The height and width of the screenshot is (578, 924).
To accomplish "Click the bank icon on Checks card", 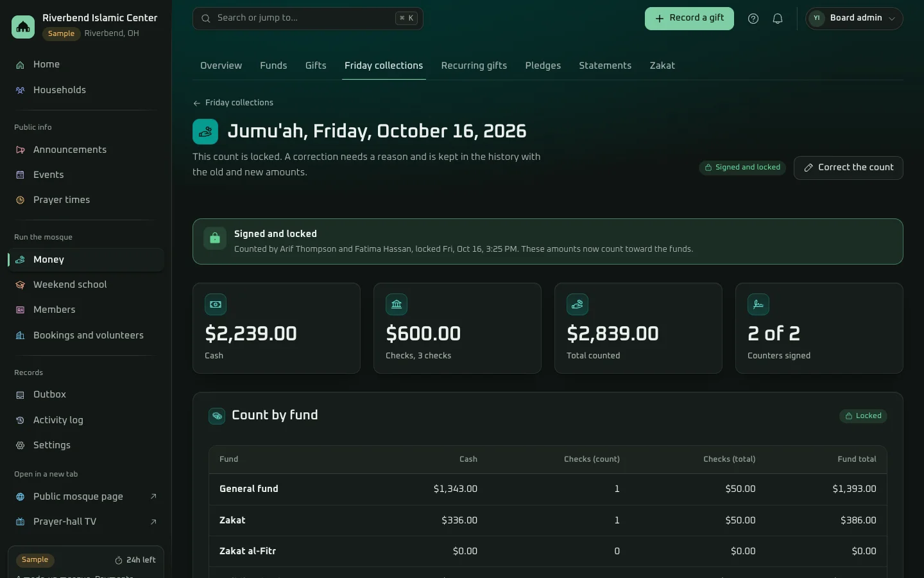I will pyautogui.click(x=397, y=304).
